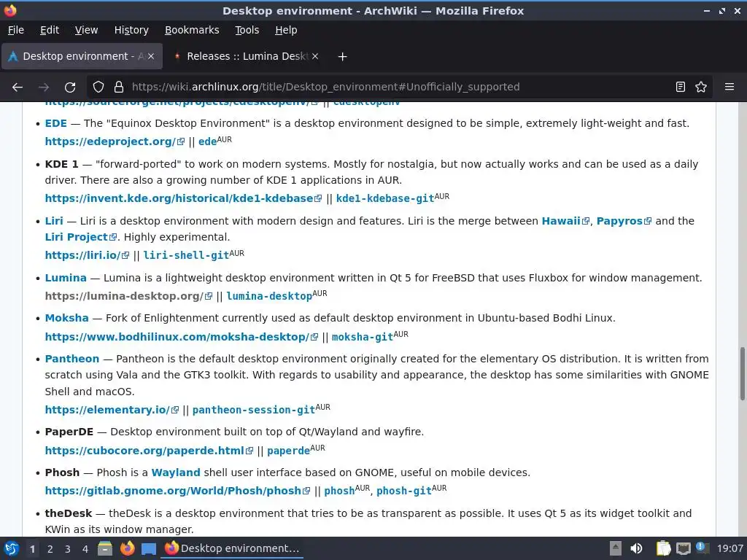Open the clipboard manager tray icon
The width and height of the screenshot is (747, 560).
coord(662,548)
